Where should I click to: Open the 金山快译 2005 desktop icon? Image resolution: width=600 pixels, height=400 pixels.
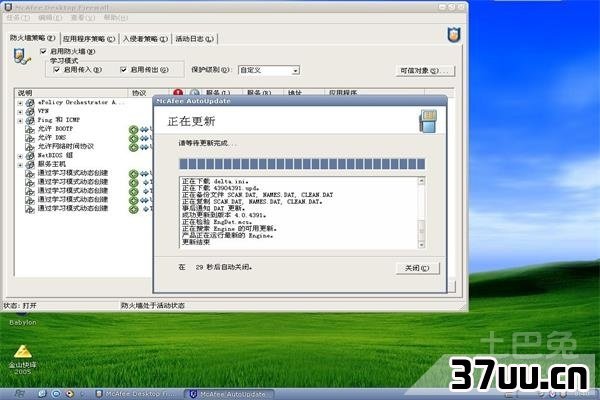23,360
